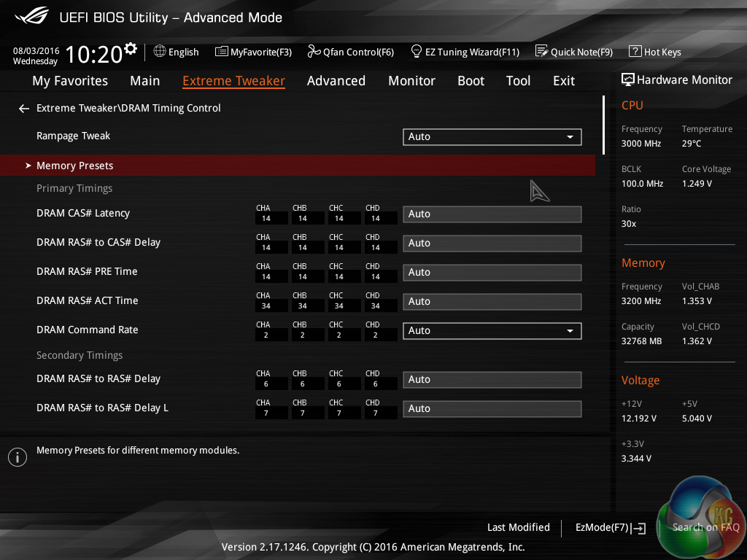747x560 pixels.
Task: Click the MyFavorite list icon
Action: pyautogui.click(x=222, y=52)
